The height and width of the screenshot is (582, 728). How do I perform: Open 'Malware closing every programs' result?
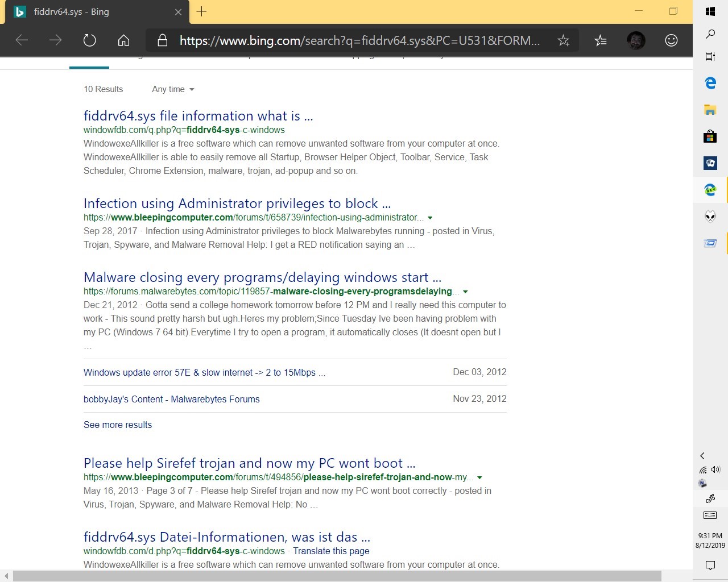click(262, 277)
